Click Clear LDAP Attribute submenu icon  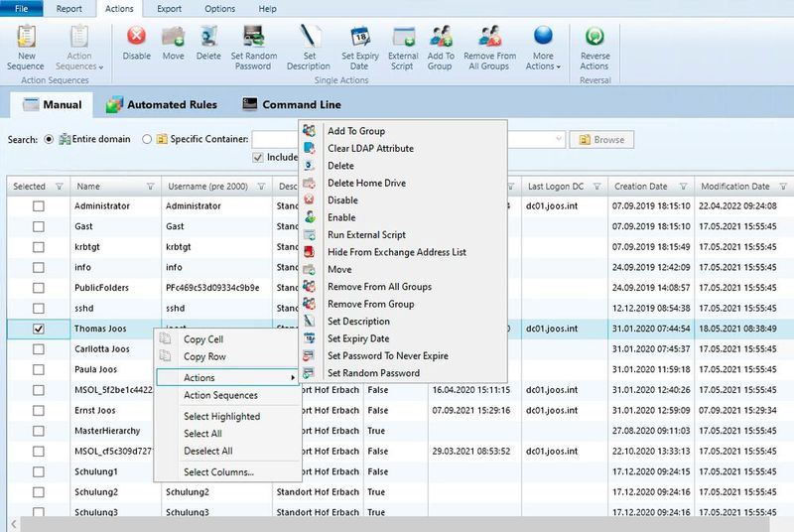coord(309,148)
